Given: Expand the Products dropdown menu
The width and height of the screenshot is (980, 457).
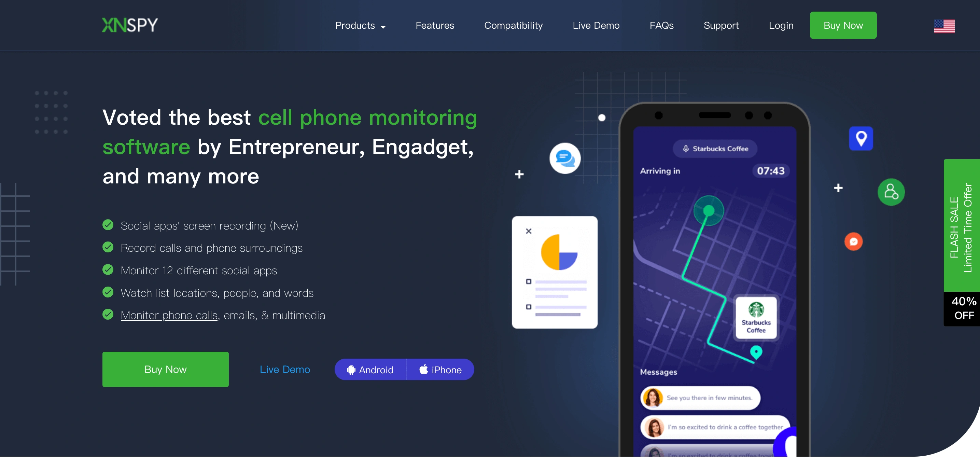Looking at the screenshot, I should [x=359, y=25].
